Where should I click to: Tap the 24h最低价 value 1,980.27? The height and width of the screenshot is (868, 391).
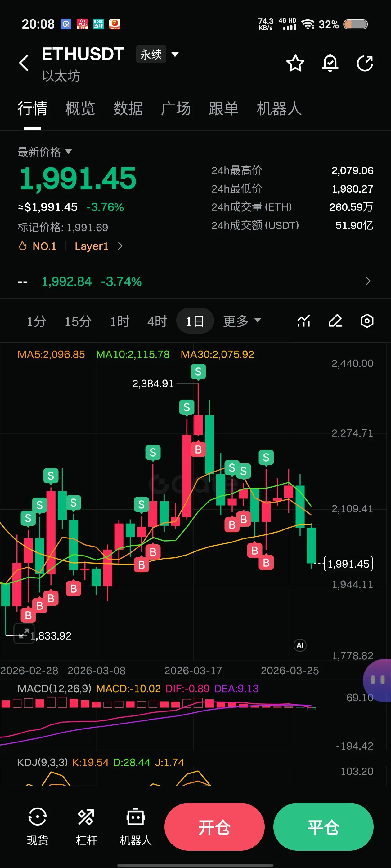353,189
